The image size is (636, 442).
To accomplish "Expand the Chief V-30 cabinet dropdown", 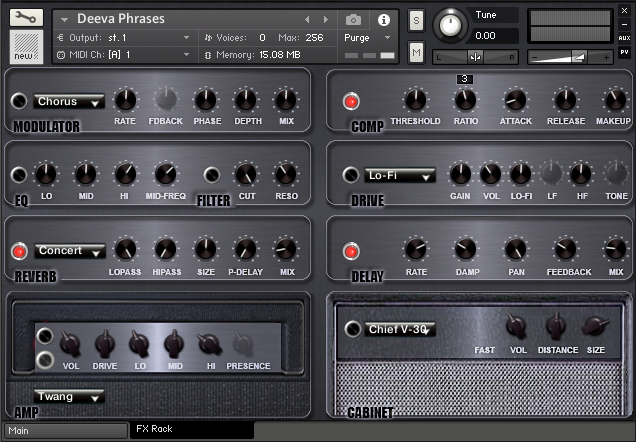I will click(400, 329).
